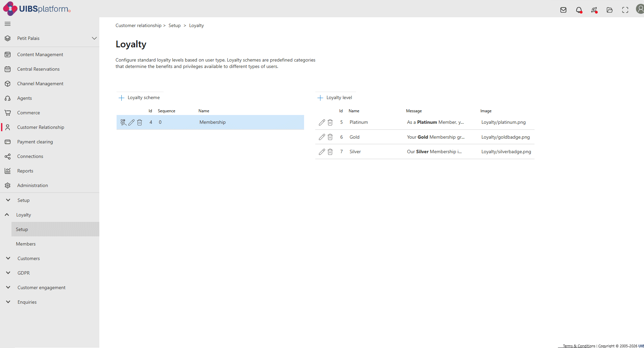Toggle fullscreen mode icon
644x348 pixels.
[x=625, y=10]
